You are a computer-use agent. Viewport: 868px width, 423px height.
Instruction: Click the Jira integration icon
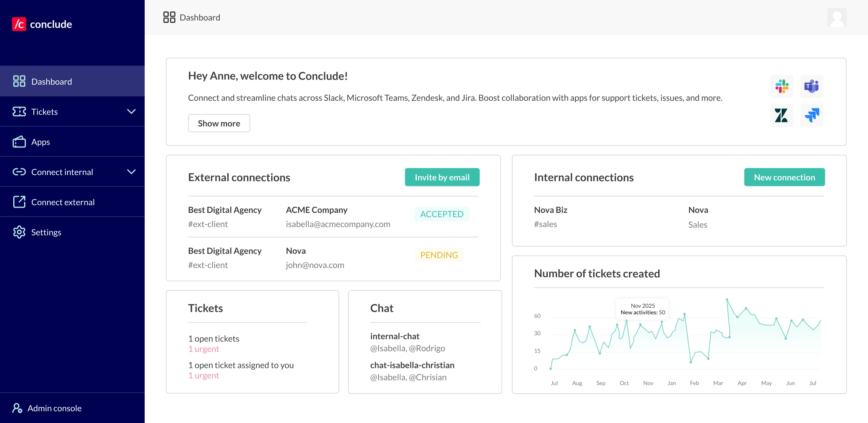tap(811, 116)
